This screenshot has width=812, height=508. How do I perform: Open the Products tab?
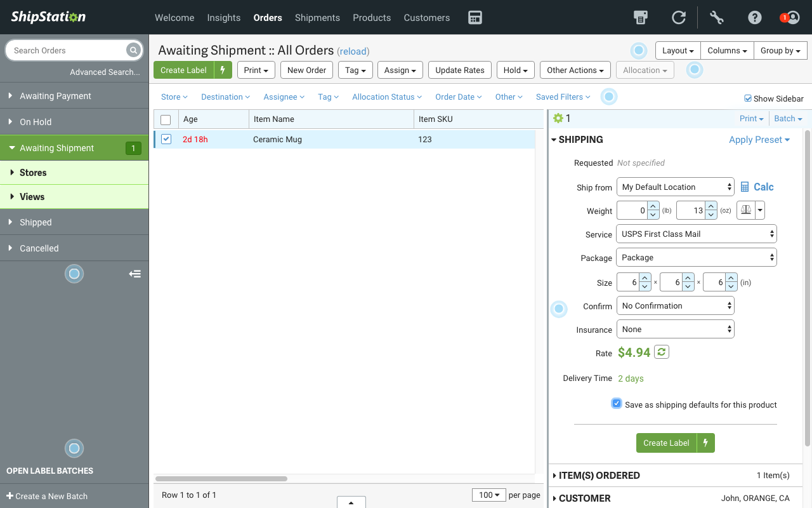pyautogui.click(x=372, y=18)
